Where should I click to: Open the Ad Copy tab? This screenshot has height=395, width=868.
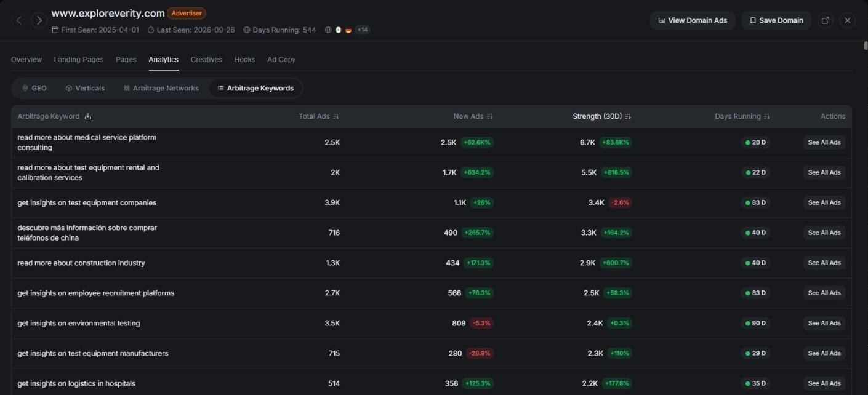[x=281, y=60]
